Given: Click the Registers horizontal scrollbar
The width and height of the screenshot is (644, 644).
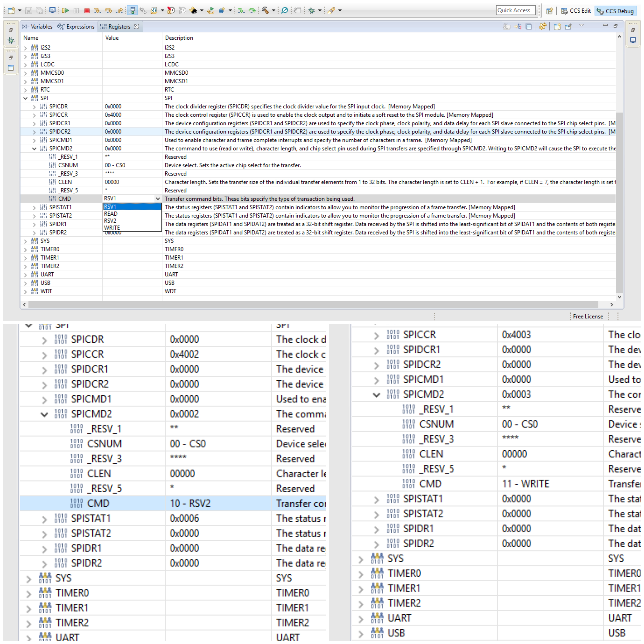Looking at the screenshot, I should [x=313, y=304].
